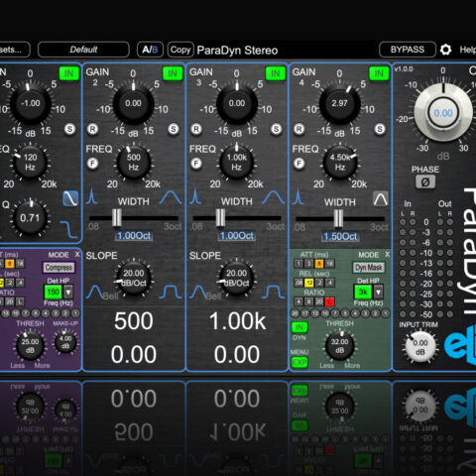Viewport: 476px width, 476px height.
Task: Click THRESH knob showing 32.00 dB
Action: click(x=340, y=346)
